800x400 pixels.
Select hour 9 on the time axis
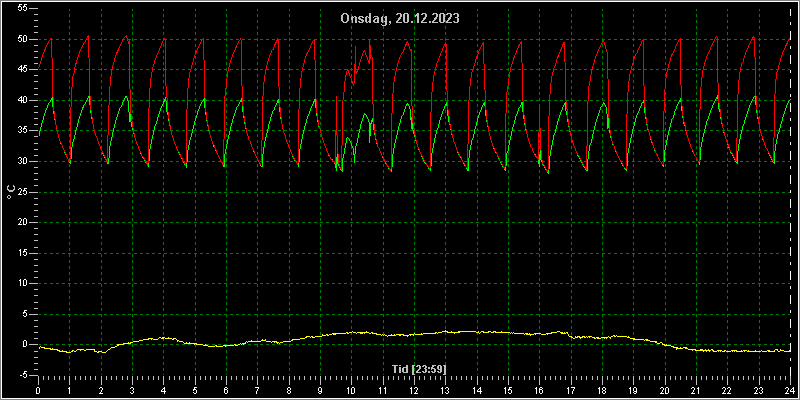tap(320, 390)
